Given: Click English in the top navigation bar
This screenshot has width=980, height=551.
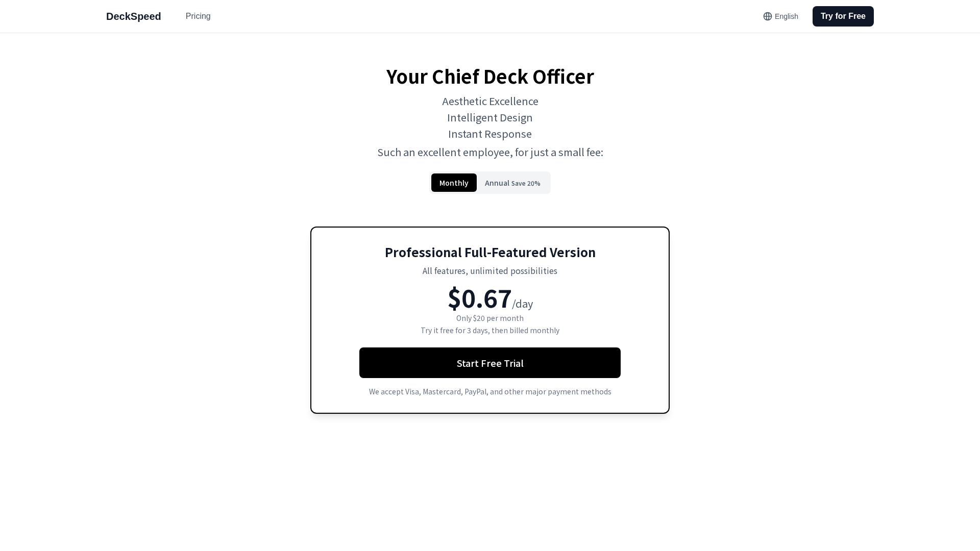Looking at the screenshot, I should pyautogui.click(x=786, y=16).
